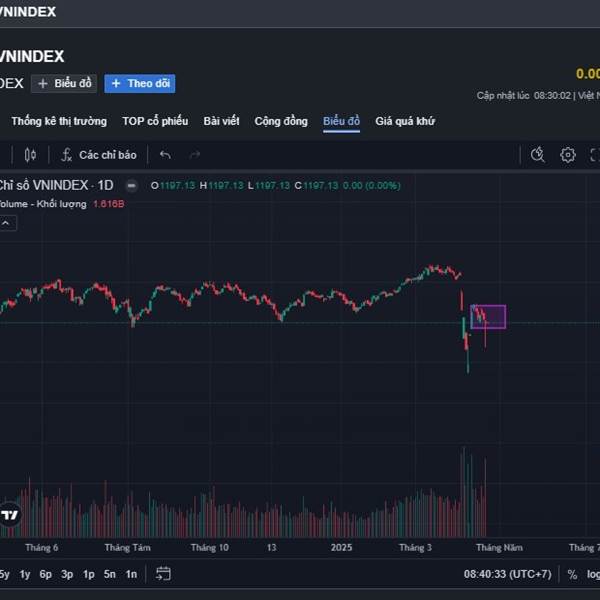Click the Tháng 6 axis label
Viewport: 600px width, 600px height.
[42, 548]
